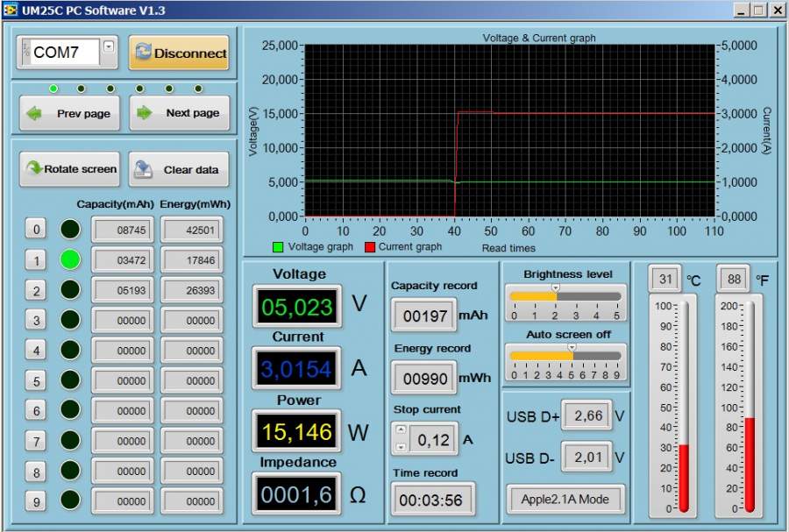Click the red Current graph legend swatch

(370, 247)
